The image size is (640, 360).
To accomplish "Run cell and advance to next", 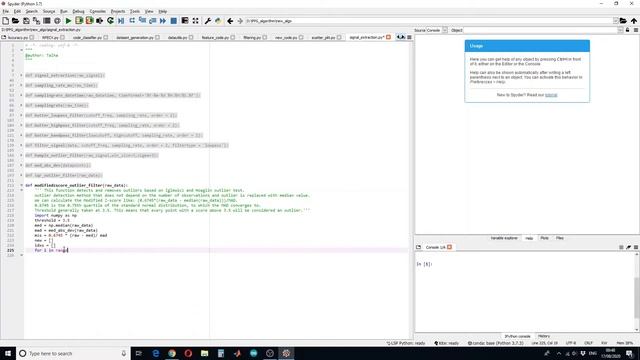I will pyautogui.click(x=89, y=21).
